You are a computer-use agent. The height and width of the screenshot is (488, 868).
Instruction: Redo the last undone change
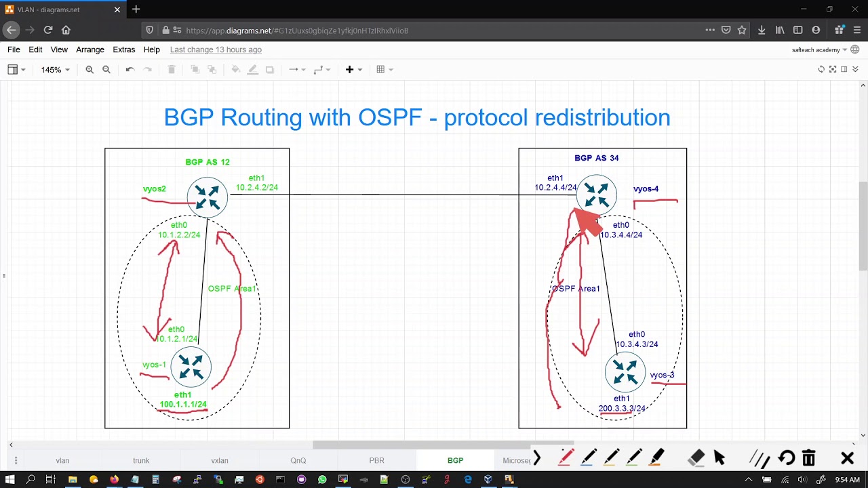pyautogui.click(x=147, y=70)
